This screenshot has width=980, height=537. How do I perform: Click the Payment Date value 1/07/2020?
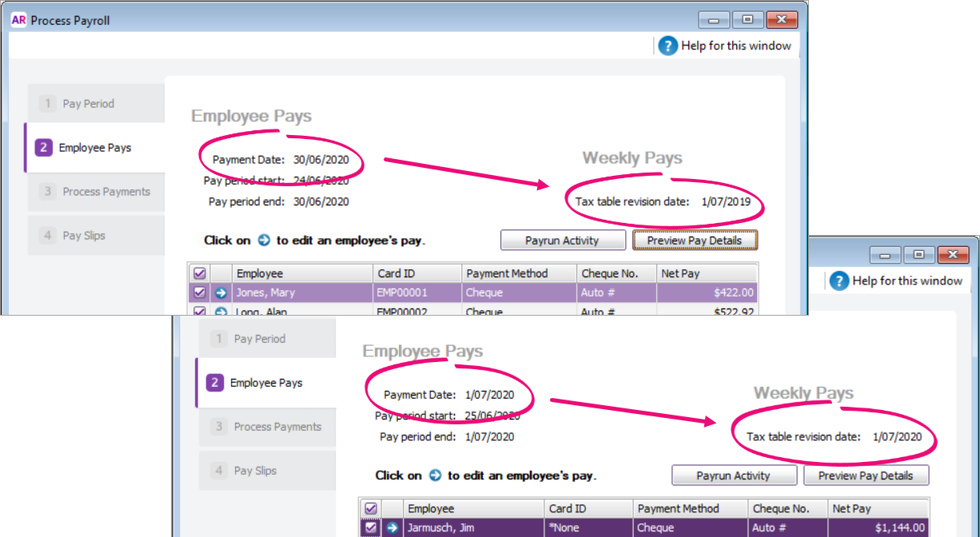pos(489,395)
